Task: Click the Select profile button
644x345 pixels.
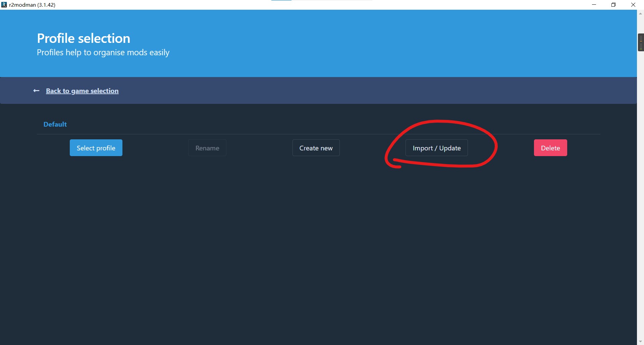Action: [x=96, y=148]
